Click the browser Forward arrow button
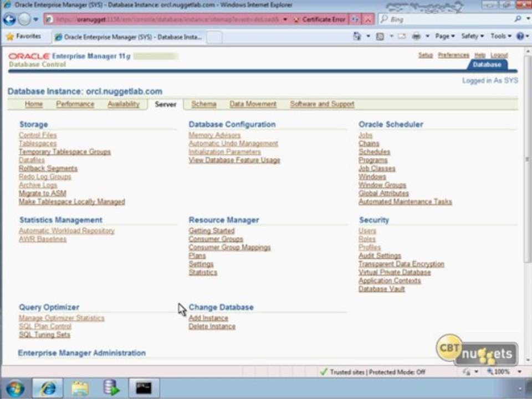 coord(24,19)
